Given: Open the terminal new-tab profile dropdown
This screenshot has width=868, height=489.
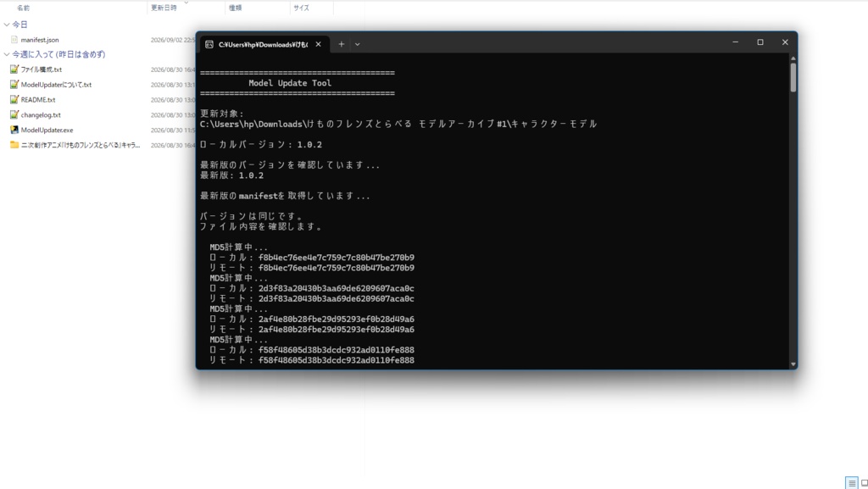Looking at the screenshot, I should point(358,44).
